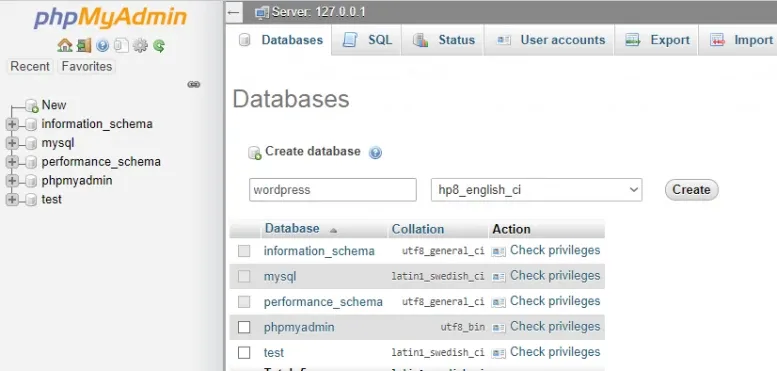Collapse navigation panel with left arrow button
This screenshot has height=371, width=777.
pos(234,12)
